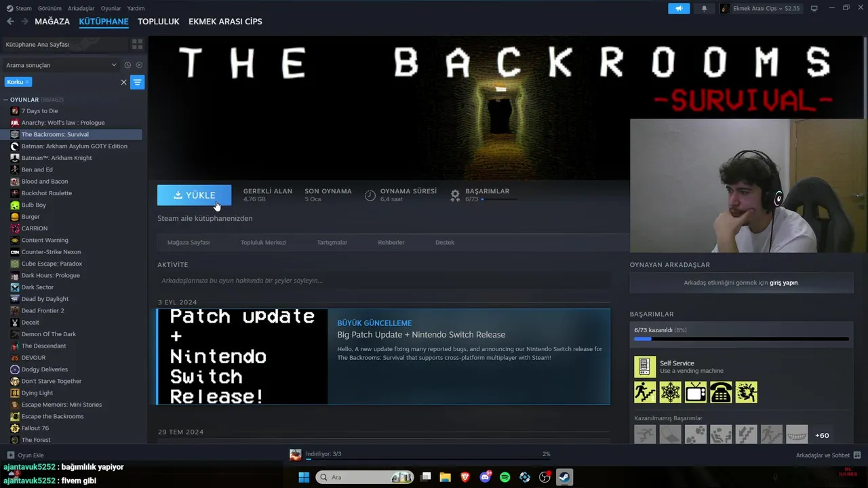
Task: Open Arkadaşlar ve Sohbet chat
Action: (828, 455)
